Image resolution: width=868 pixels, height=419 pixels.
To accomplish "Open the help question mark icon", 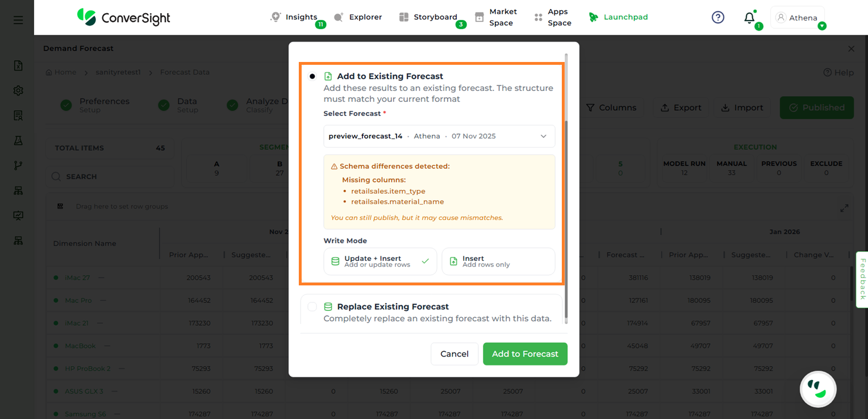I will tap(718, 18).
